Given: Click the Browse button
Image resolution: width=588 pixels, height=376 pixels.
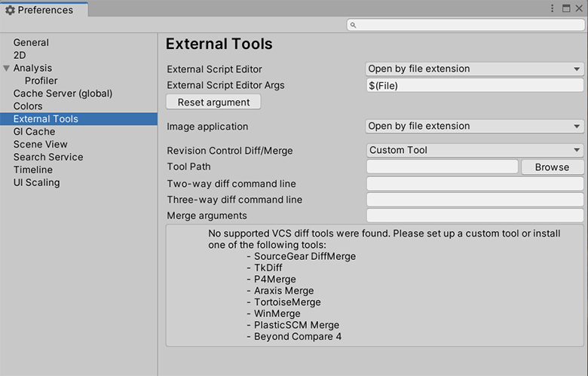Looking at the screenshot, I should 552,167.
